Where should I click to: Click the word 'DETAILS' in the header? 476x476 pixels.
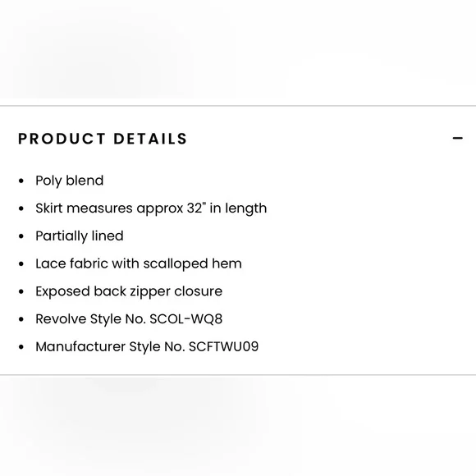tap(150, 139)
